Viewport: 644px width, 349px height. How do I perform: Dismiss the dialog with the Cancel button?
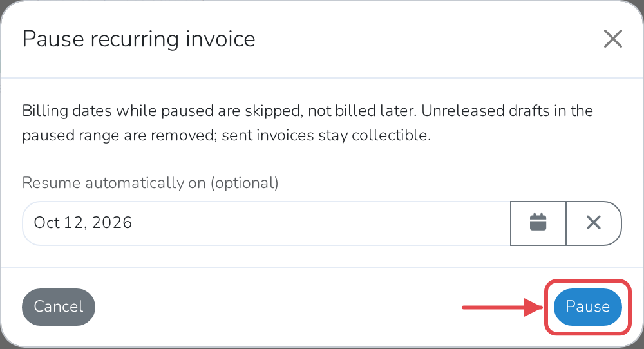[x=59, y=307]
